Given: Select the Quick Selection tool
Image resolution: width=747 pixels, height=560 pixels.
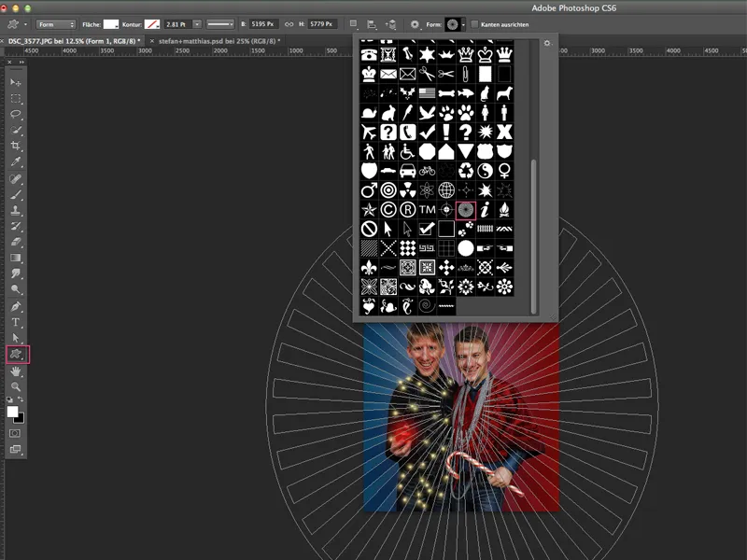Looking at the screenshot, I should pos(16,130).
